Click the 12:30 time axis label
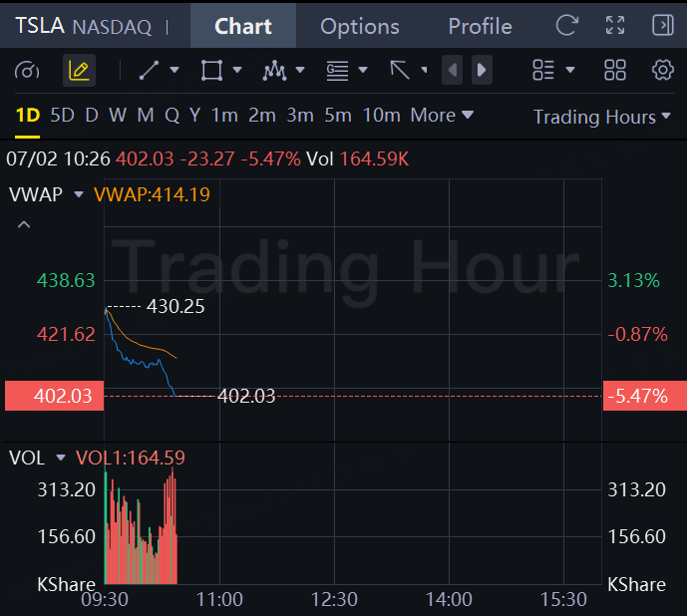687x616 pixels. pos(334,599)
